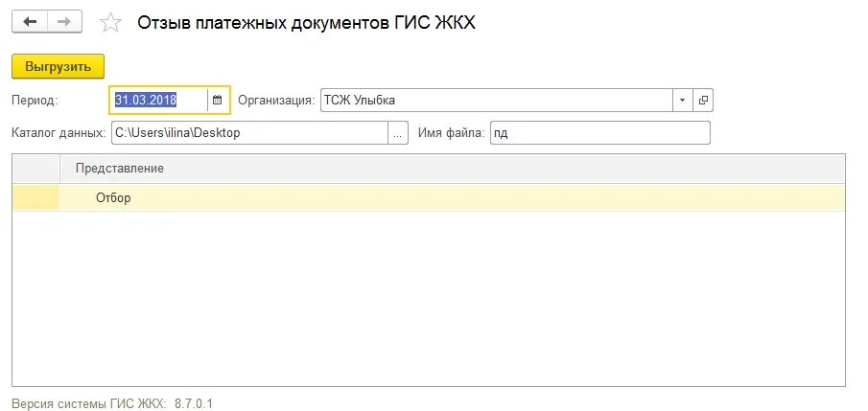Select the Отбор row in the table
This screenshot has height=411, width=868.
coord(429,197)
